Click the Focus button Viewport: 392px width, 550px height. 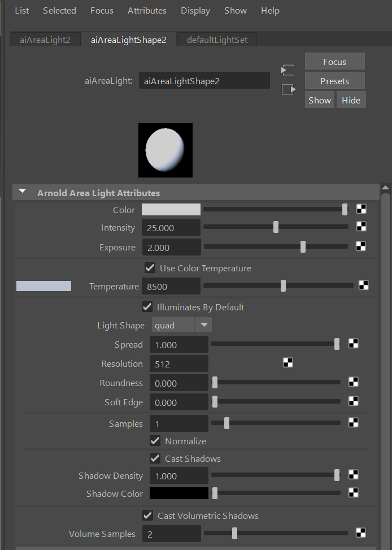334,62
